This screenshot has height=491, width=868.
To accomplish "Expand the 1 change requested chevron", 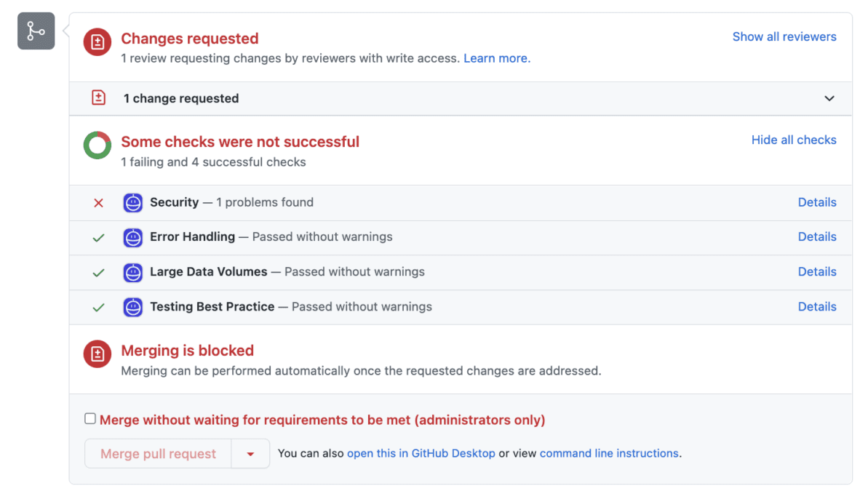I will 829,98.
